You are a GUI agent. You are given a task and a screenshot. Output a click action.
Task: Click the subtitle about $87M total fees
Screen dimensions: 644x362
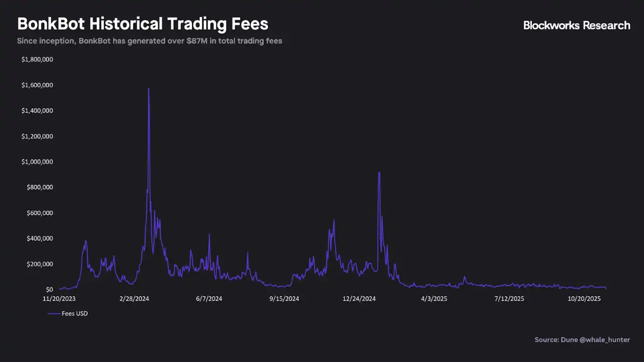click(149, 41)
